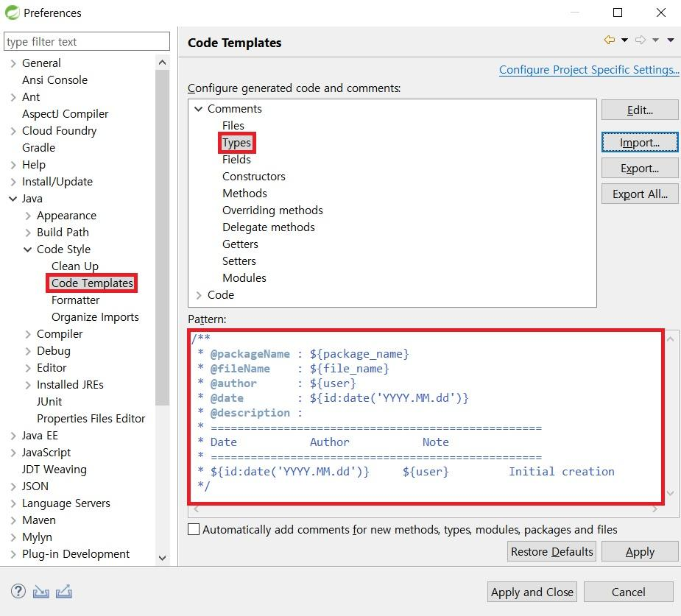Select Organize Imports preference page

coord(95,317)
